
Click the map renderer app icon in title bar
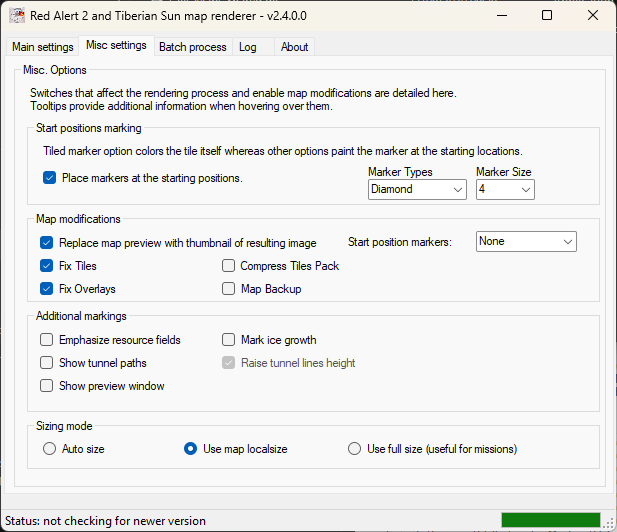click(17, 16)
